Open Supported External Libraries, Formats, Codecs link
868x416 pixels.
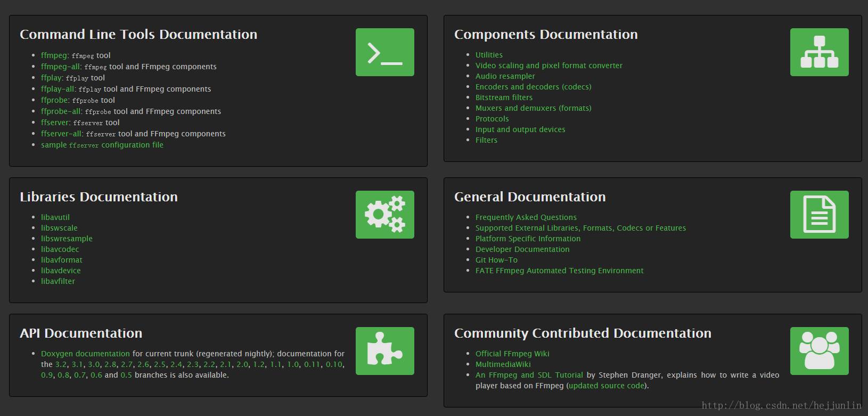click(580, 228)
